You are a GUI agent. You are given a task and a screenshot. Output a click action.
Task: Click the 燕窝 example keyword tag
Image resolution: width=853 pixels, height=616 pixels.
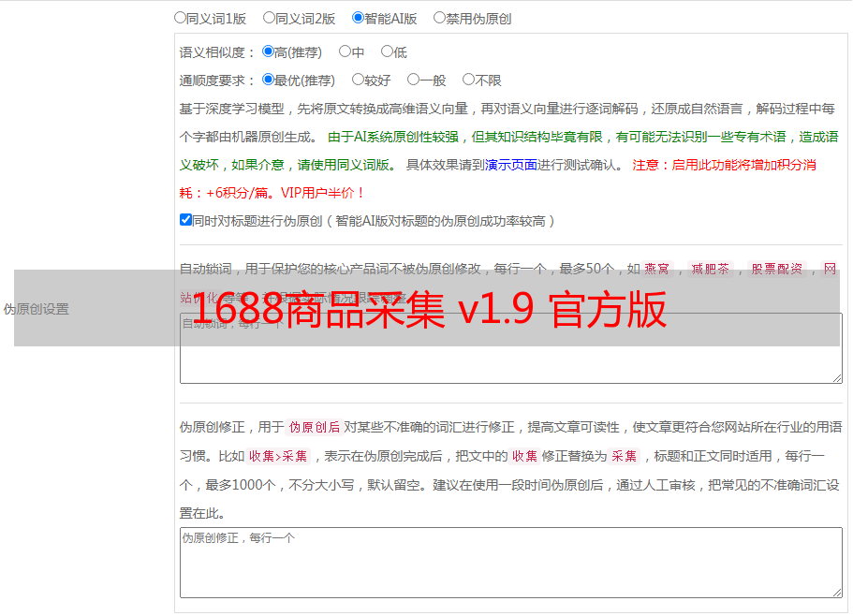click(657, 269)
